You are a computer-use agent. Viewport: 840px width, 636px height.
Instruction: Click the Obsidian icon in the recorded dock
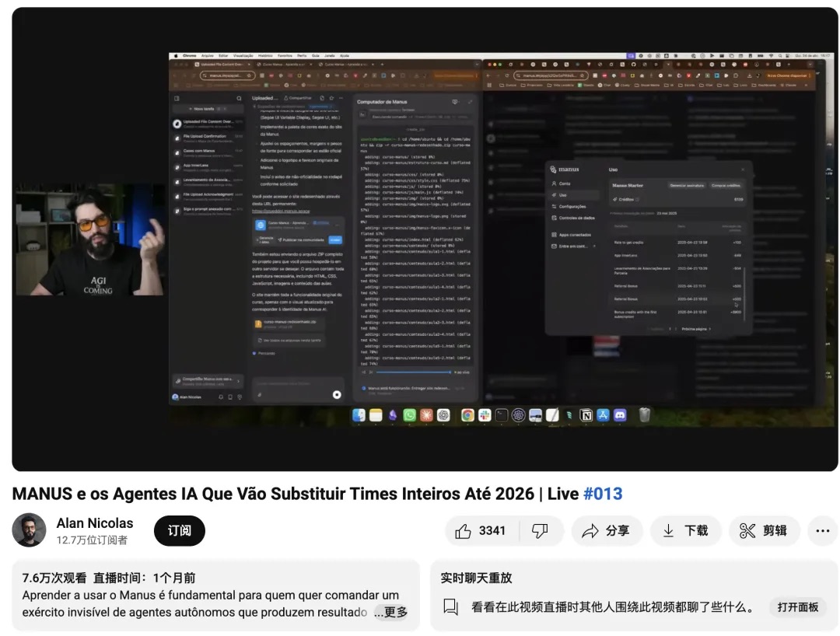tap(393, 415)
